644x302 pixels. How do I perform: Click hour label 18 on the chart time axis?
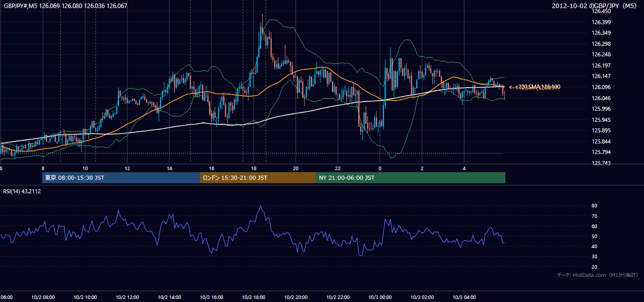pyautogui.click(x=253, y=168)
